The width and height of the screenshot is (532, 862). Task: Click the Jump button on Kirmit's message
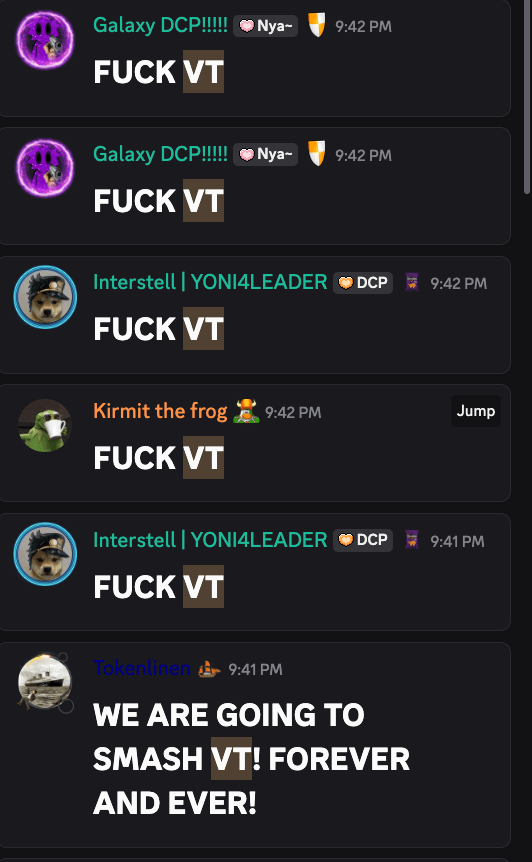pos(475,411)
